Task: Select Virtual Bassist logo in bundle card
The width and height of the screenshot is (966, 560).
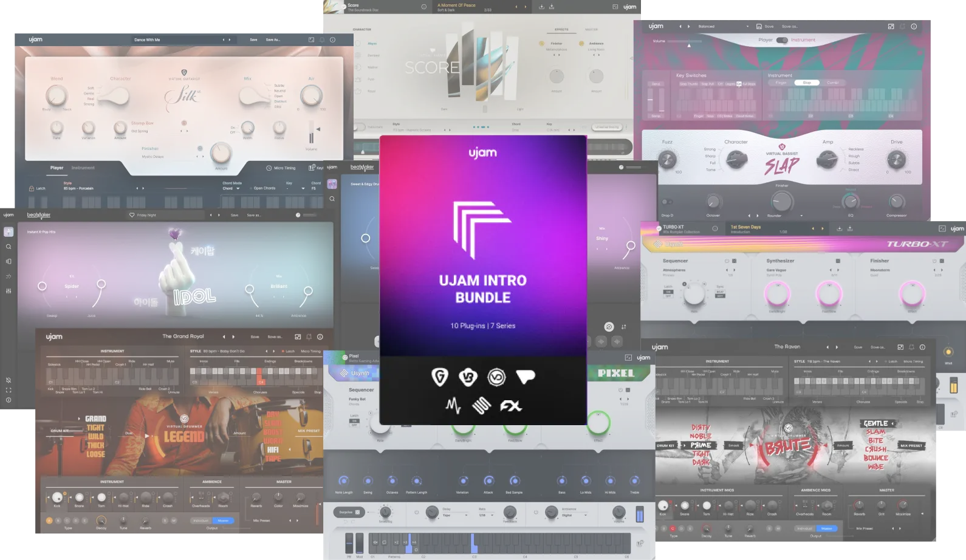Action: (468, 377)
